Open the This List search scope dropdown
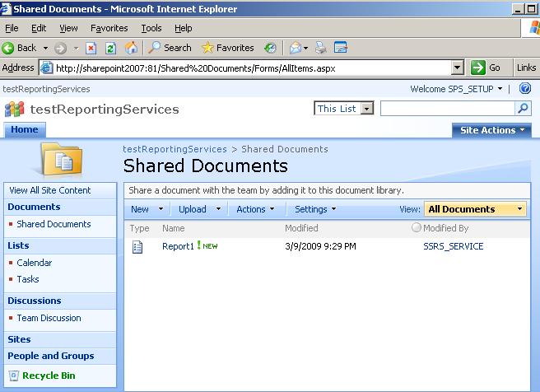540x392 pixels. [x=344, y=109]
